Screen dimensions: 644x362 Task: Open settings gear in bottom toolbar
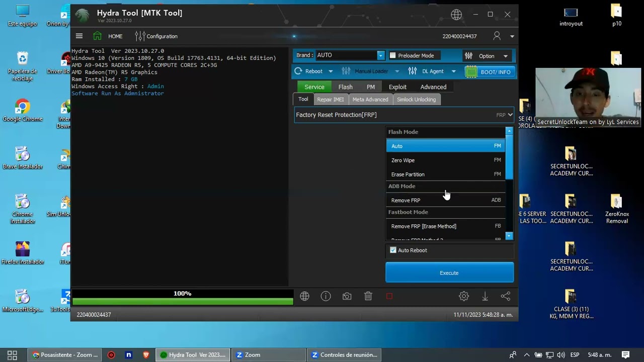[464, 297]
